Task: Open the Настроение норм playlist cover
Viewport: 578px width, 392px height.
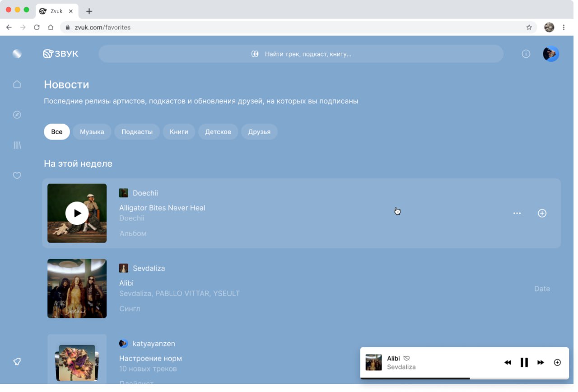Action: (x=77, y=359)
